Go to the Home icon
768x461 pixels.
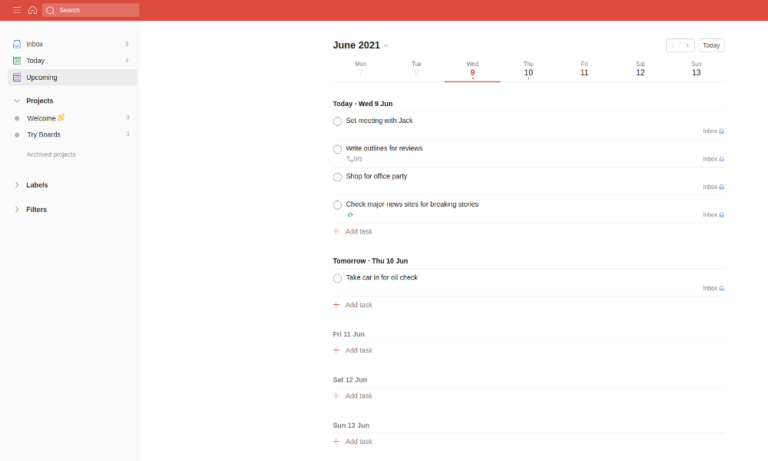click(32, 10)
